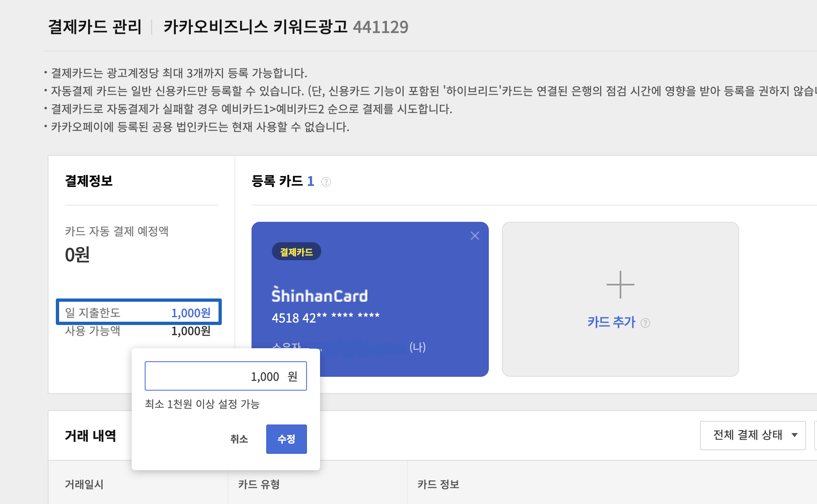Select the registered ShinhanCard card number

pyautogui.click(x=325, y=318)
